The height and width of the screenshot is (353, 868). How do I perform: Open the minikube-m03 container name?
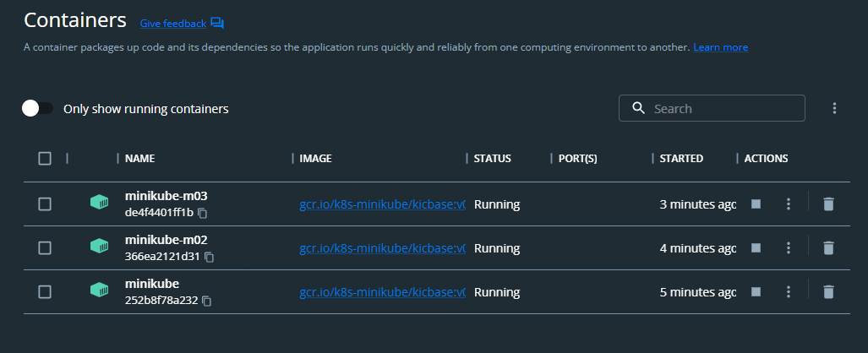[166, 196]
